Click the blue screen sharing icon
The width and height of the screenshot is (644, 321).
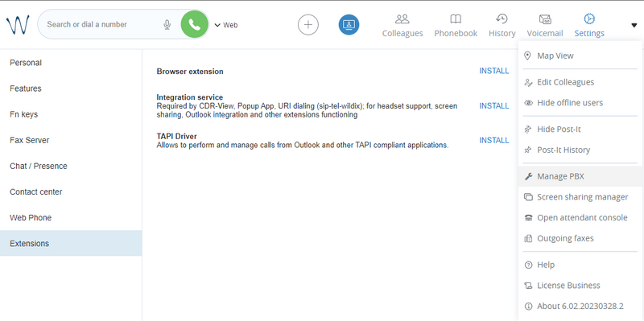tap(349, 25)
